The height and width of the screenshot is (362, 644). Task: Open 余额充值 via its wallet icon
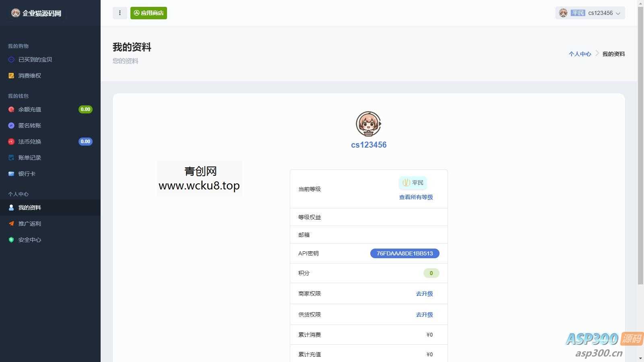[11, 109]
